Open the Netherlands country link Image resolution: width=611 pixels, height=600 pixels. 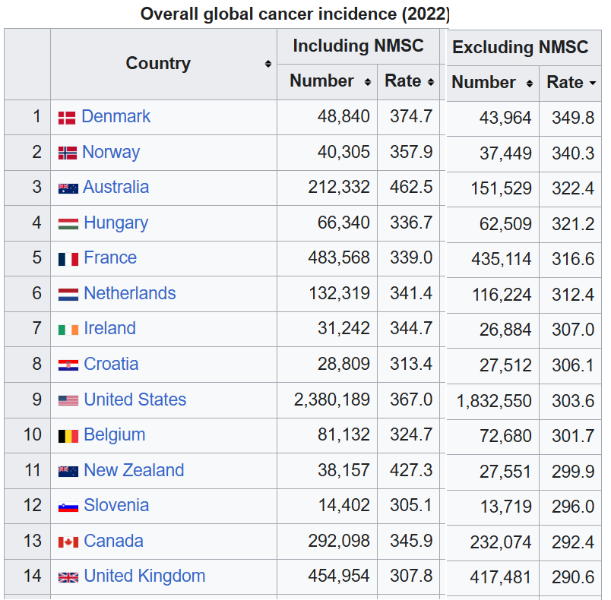pos(130,293)
